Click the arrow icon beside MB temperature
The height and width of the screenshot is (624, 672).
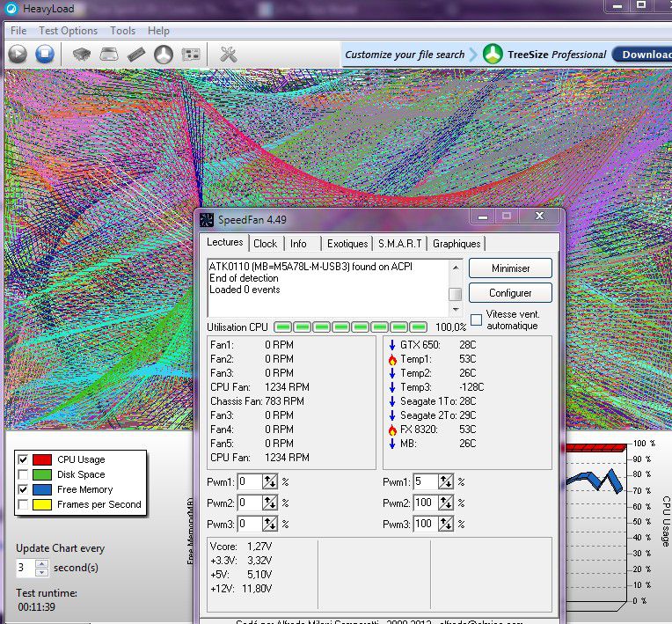click(392, 444)
